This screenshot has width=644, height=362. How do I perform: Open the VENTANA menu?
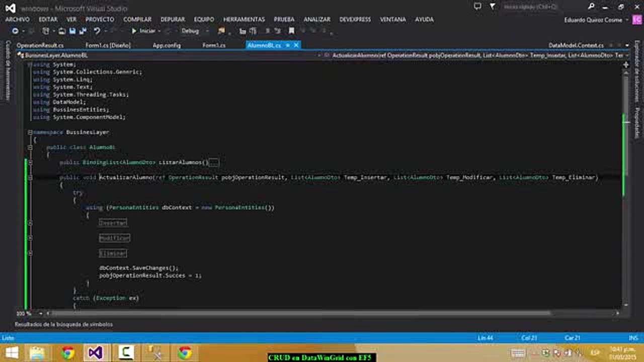pos(393,20)
